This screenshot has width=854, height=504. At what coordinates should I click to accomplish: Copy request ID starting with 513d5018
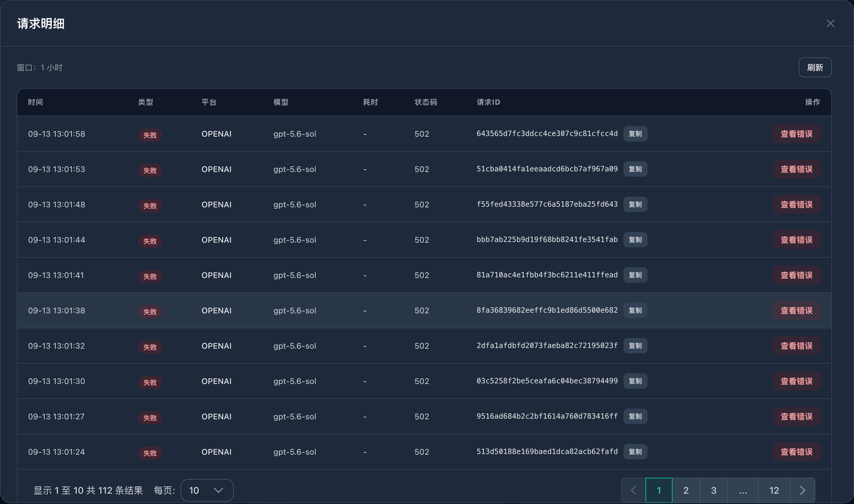(x=635, y=452)
